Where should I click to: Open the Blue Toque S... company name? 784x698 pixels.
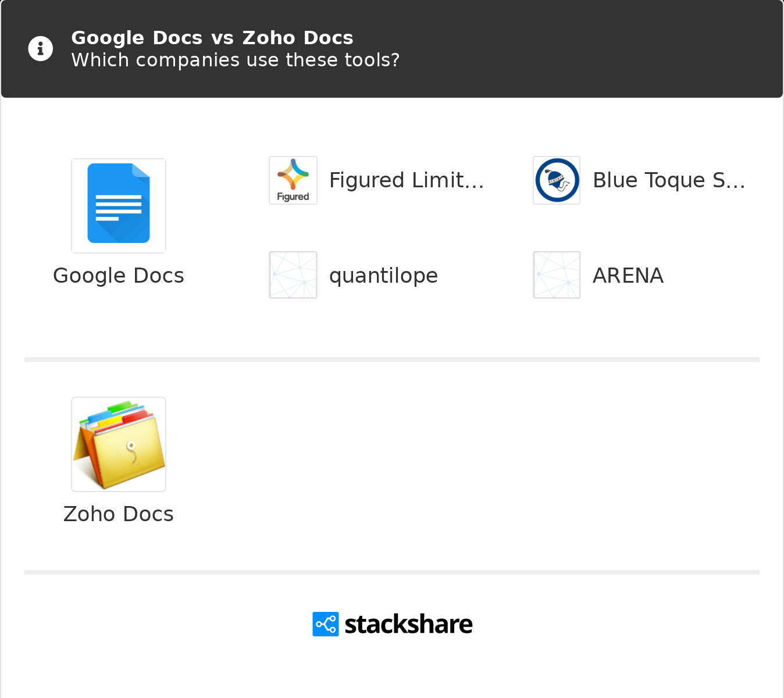coord(669,180)
